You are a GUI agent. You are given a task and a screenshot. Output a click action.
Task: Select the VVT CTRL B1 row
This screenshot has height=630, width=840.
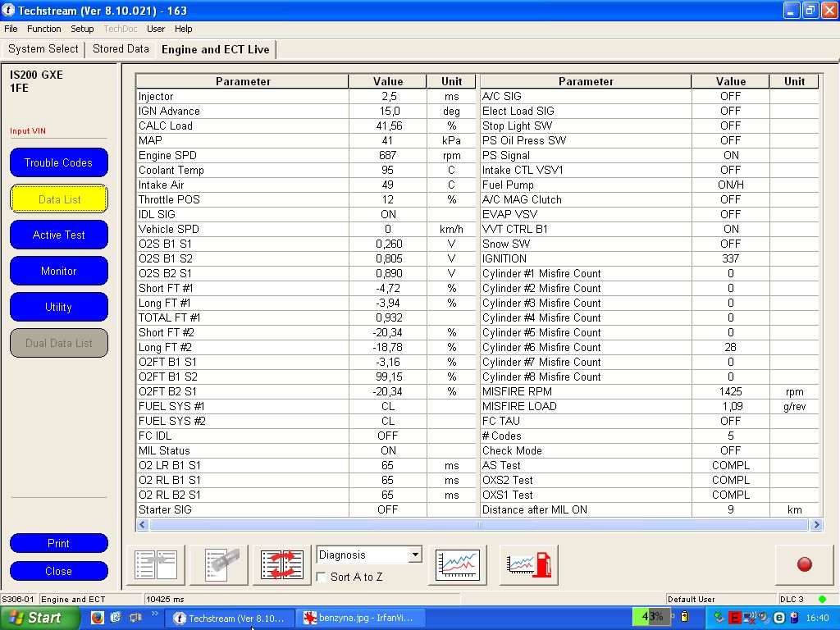click(650, 230)
